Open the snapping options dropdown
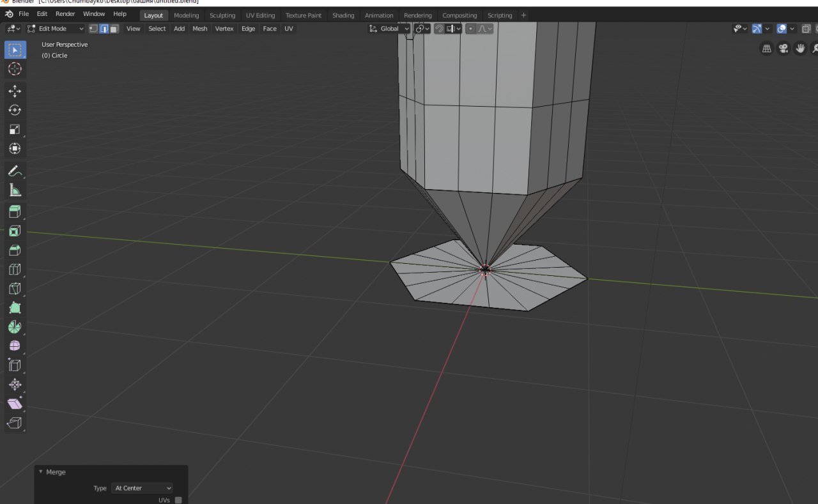Screen dimensions: 818x504 (454, 29)
